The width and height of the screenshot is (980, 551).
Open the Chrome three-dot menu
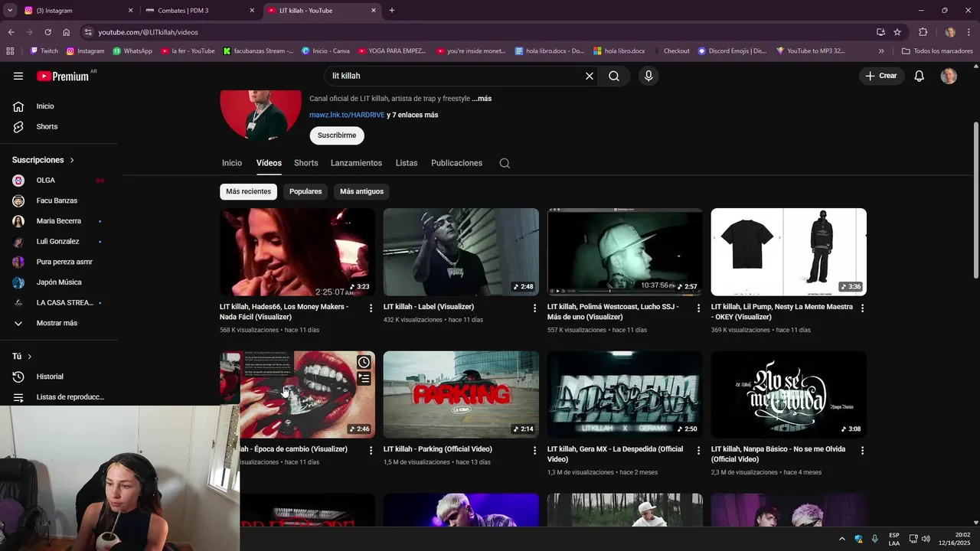970,32
